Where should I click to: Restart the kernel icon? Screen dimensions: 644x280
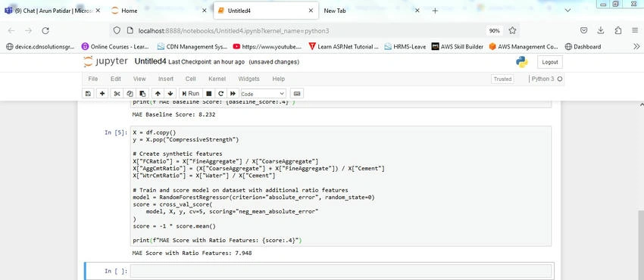click(220, 94)
